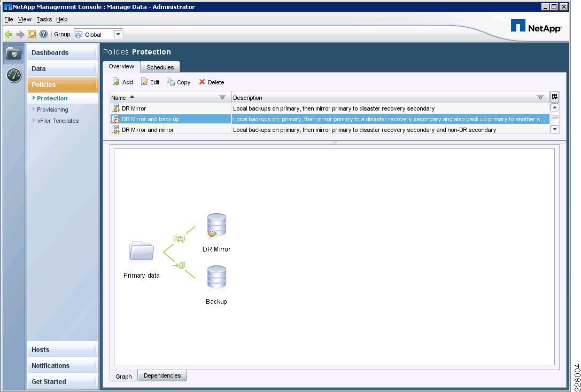Click the DR Mirror row policy icon
The height and width of the screenshot is (392, 581).
point(115,108)
